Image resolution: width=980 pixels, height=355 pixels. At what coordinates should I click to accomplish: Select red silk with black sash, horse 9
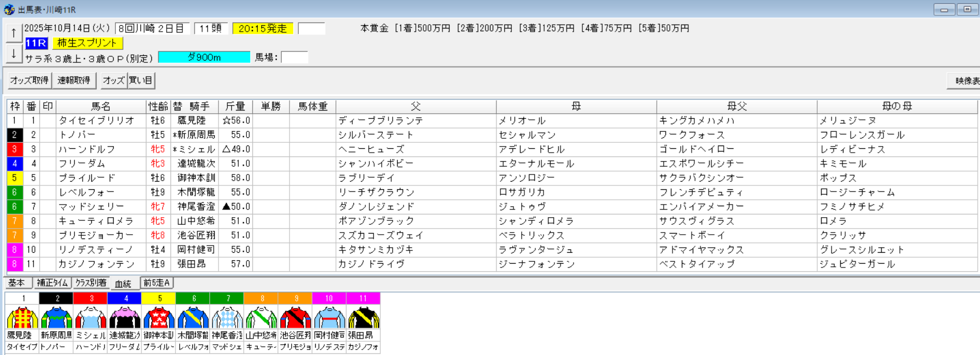coord(296,317)
